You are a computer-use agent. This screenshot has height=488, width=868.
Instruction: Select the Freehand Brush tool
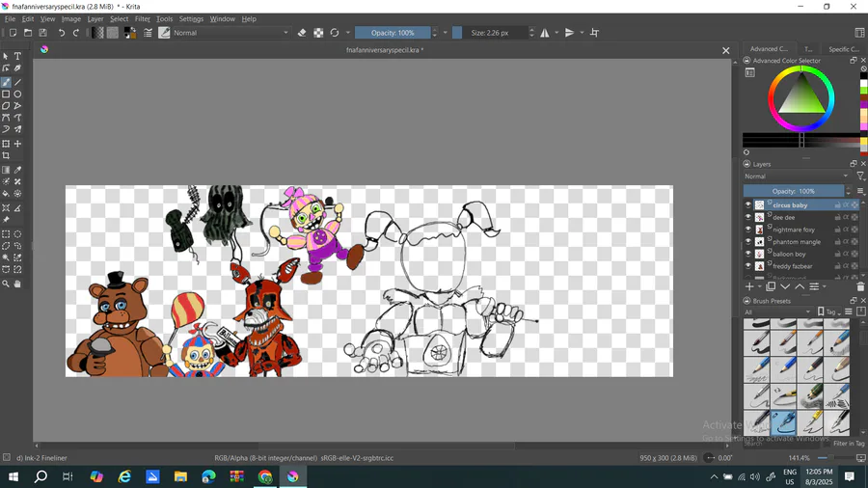coord(6,82)
